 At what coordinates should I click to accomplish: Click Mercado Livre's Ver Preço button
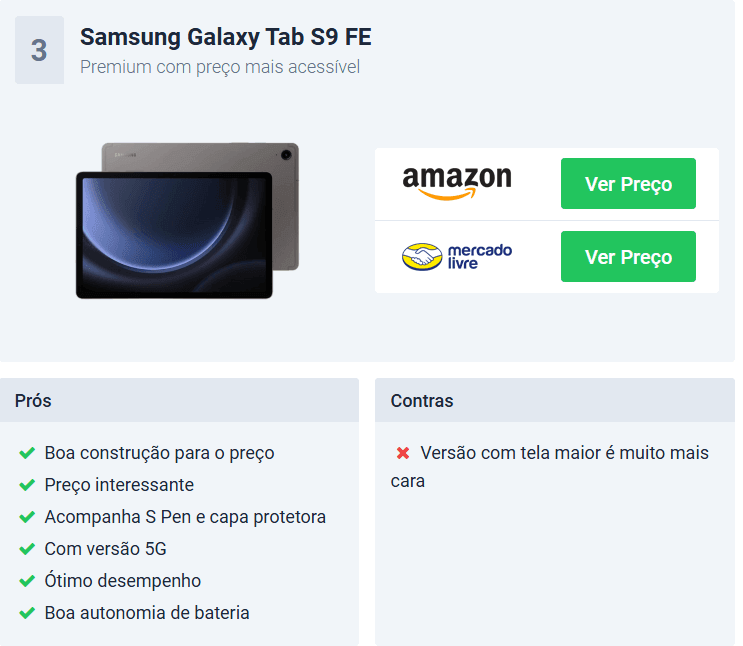coord(628,256)
